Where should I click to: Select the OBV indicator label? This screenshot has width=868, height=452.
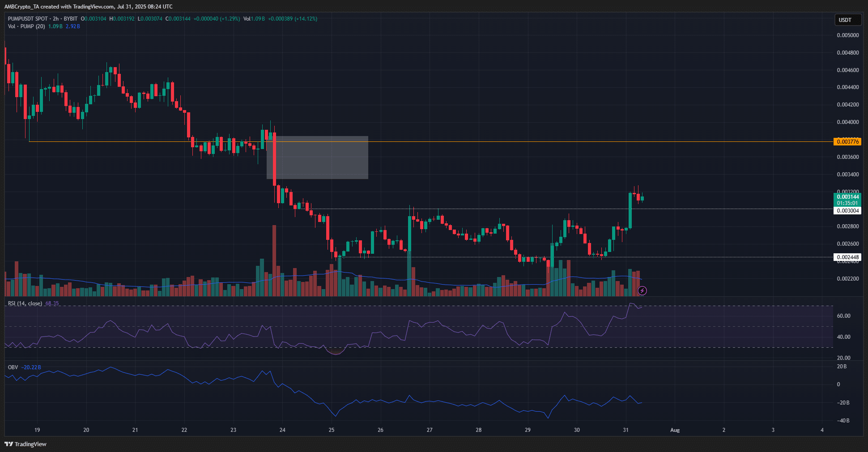[x=13, y=367]
